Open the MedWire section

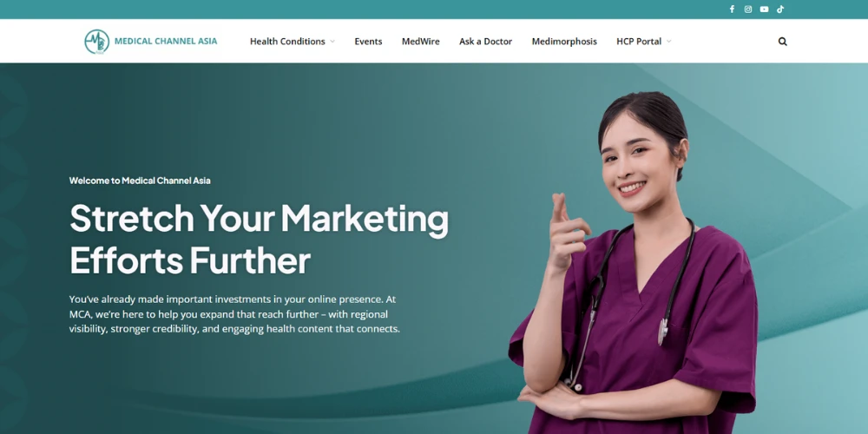[421, 42]
